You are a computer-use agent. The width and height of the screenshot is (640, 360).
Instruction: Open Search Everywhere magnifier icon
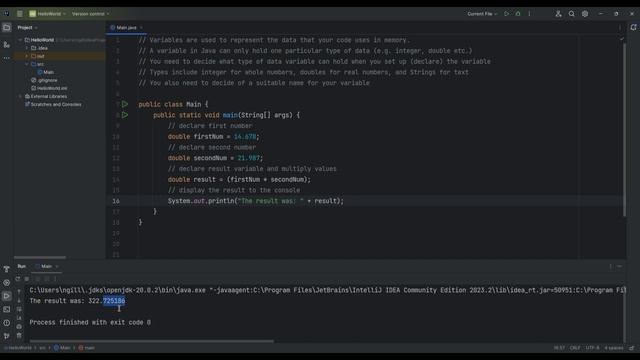pos(571,14)
